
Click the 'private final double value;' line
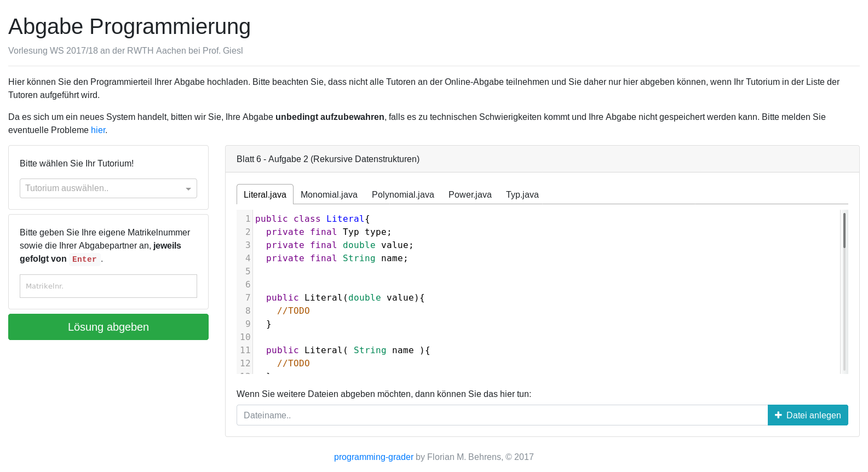click(340, 245)
